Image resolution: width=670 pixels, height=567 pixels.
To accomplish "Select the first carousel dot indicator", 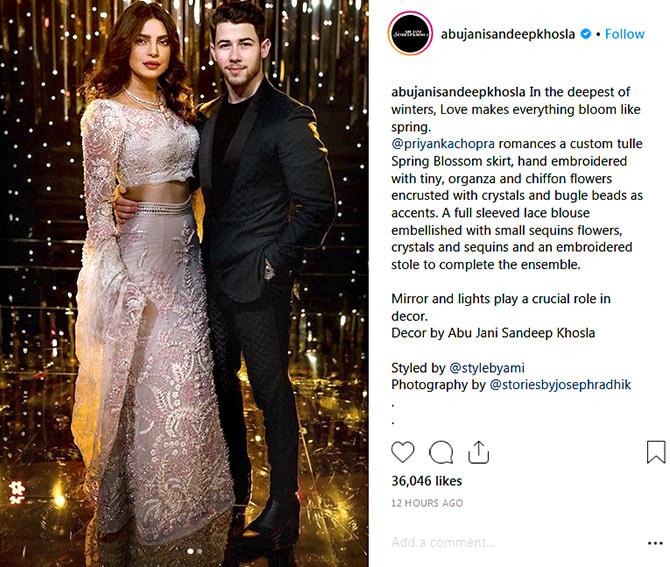I will click(191, 552).
